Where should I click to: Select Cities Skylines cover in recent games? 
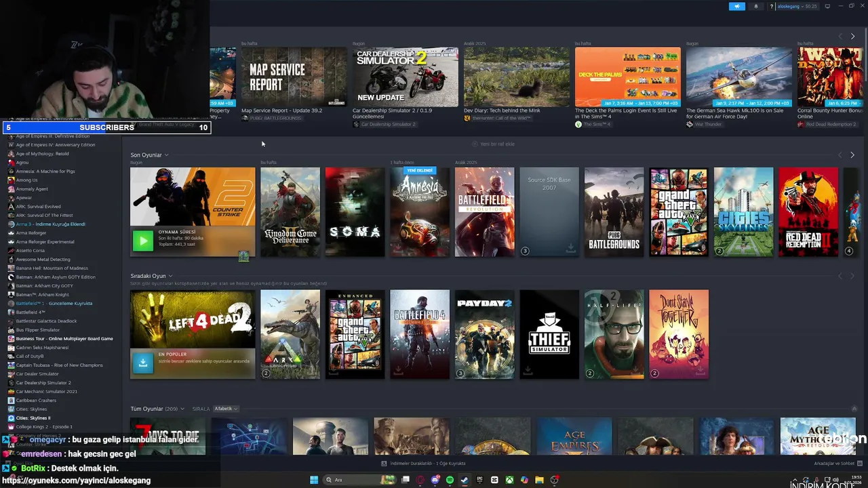[x=743, y=212]
